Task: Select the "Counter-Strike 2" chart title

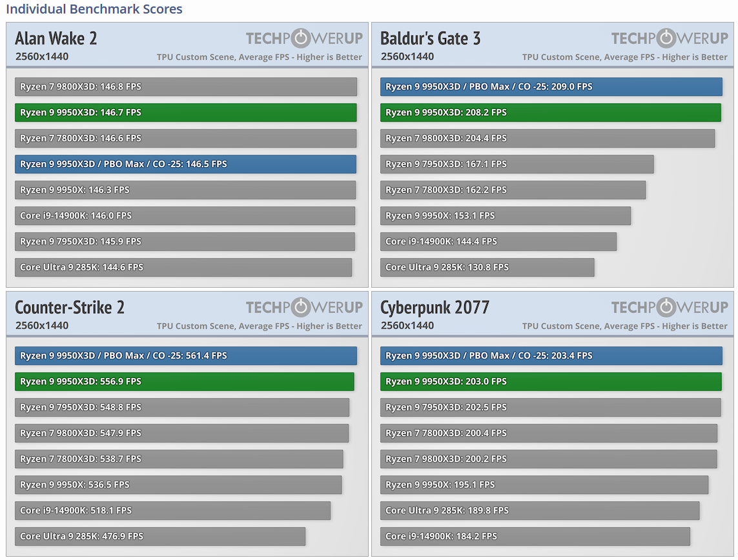Action: pos(70,307)
